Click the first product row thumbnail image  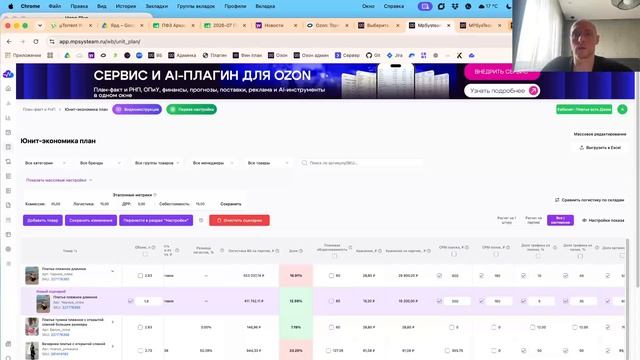(x=32, y=276)
